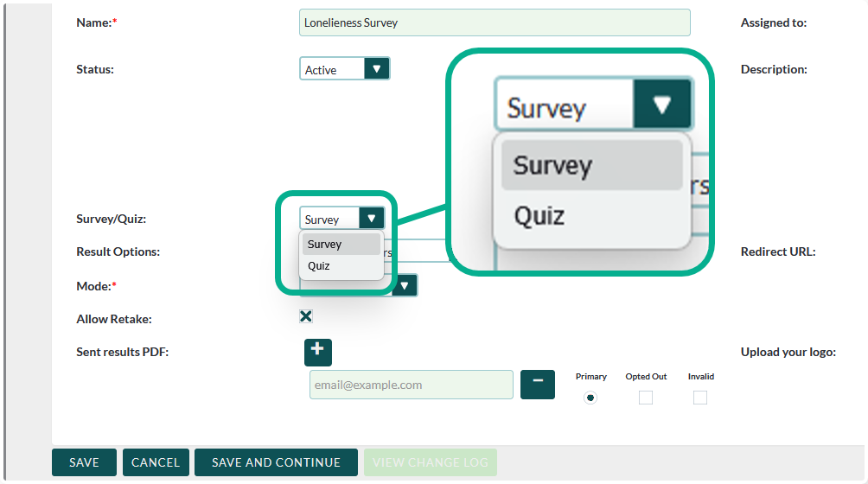Click the plus icon to add an email
This screenshot has width=868, height=484.
[317, 352]
